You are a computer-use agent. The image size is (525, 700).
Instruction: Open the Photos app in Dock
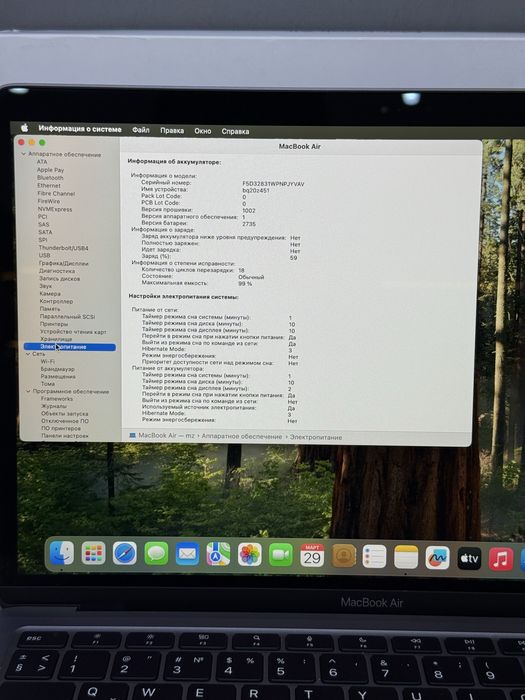coord(250,555)
